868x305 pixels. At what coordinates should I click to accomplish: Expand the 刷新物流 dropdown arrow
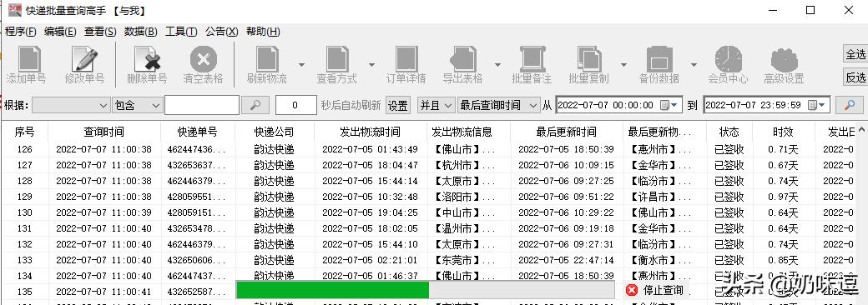pyautogui.click(x=301, y=65)
